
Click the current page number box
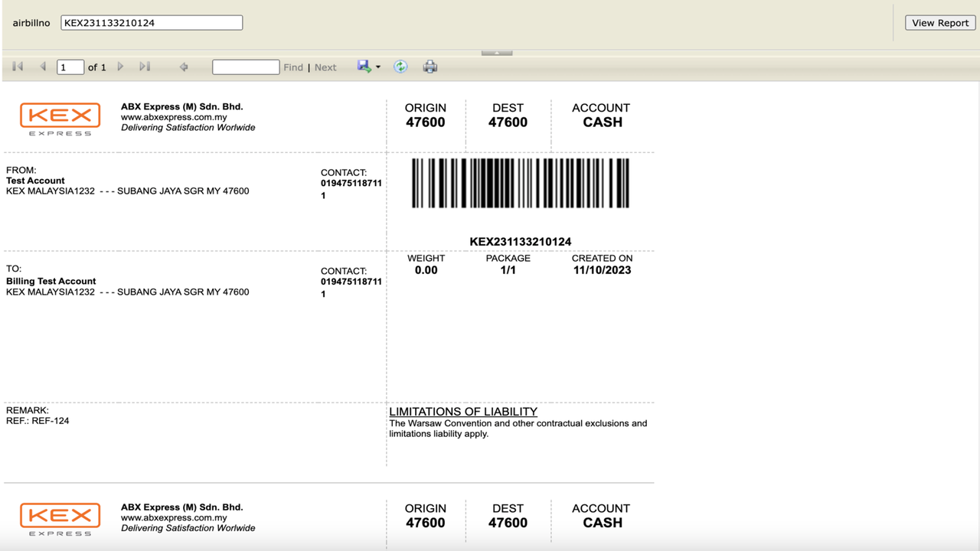(70, 67)
